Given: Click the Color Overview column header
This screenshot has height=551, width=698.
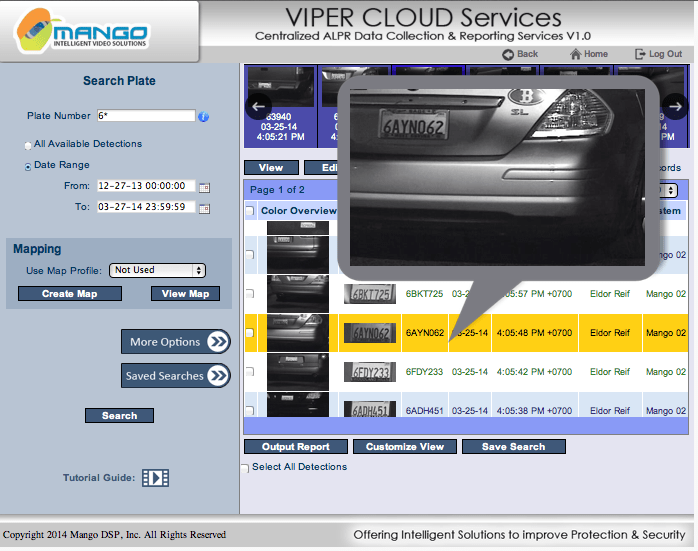Looking at the screenshot, I should 298,211.
